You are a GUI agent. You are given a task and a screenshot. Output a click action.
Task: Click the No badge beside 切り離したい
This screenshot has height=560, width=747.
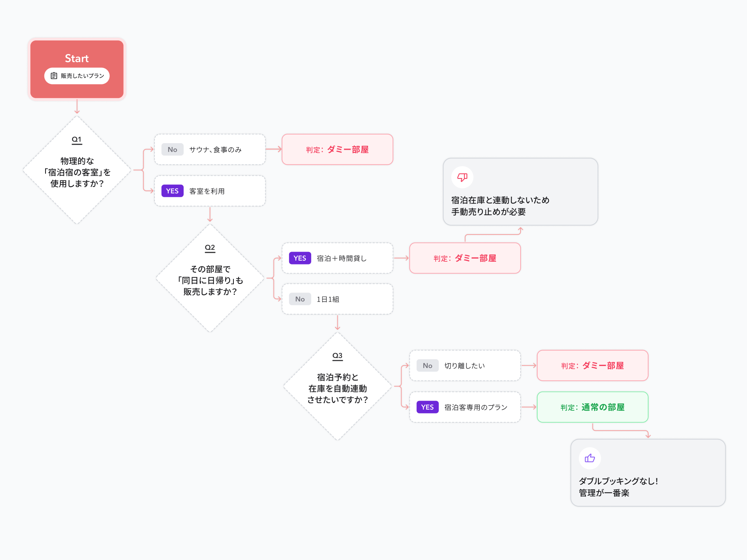click(428, 366)
